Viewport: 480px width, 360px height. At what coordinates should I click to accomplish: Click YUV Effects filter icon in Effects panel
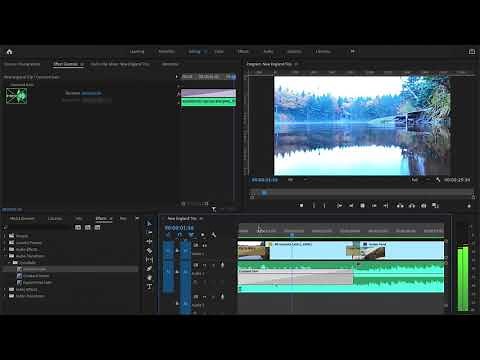pos(97,227)
